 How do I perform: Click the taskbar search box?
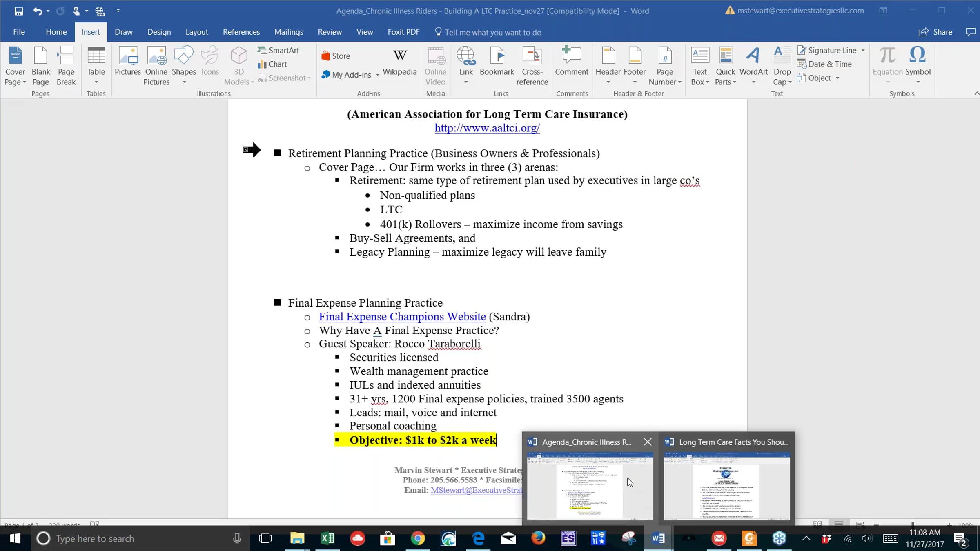(140, 539)
